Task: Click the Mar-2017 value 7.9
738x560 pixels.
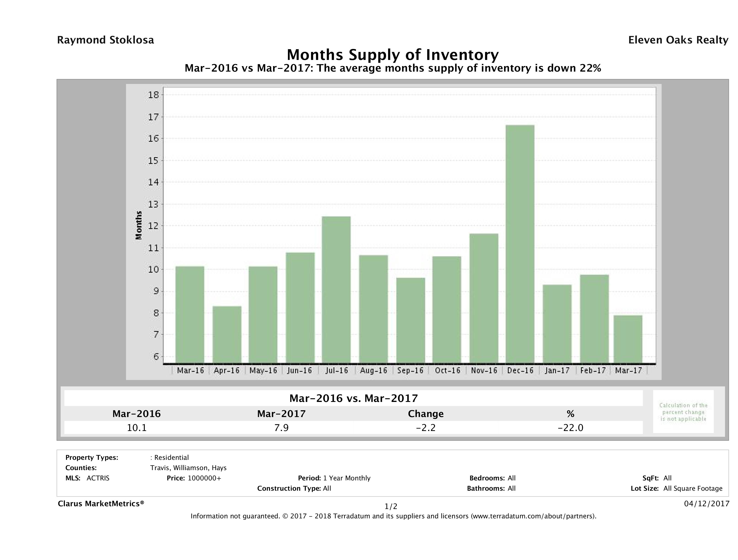Action: [281, 428]
